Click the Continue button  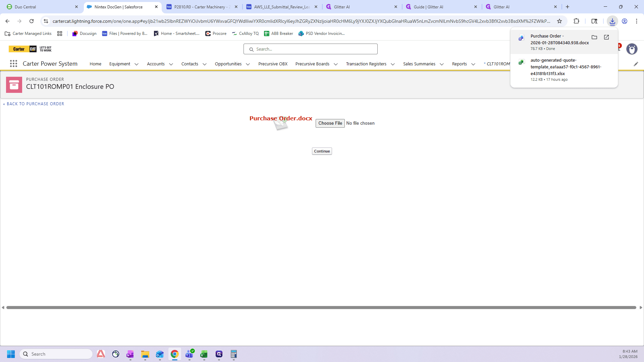322,151
